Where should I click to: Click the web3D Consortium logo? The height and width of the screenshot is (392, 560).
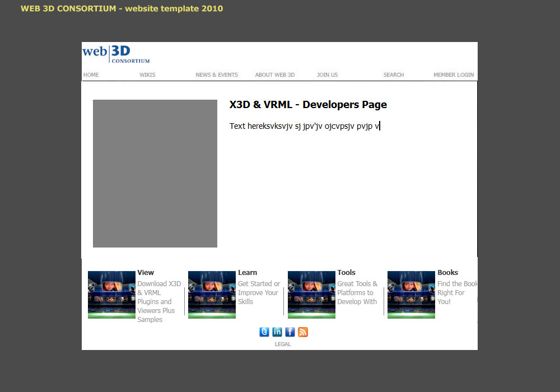[x=116, y=54]
